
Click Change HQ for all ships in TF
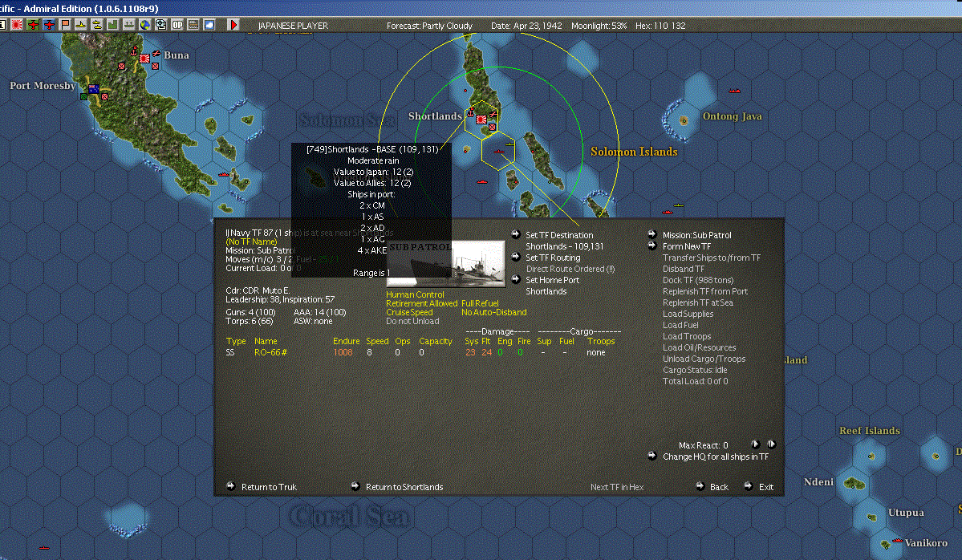tap(716, 457)
